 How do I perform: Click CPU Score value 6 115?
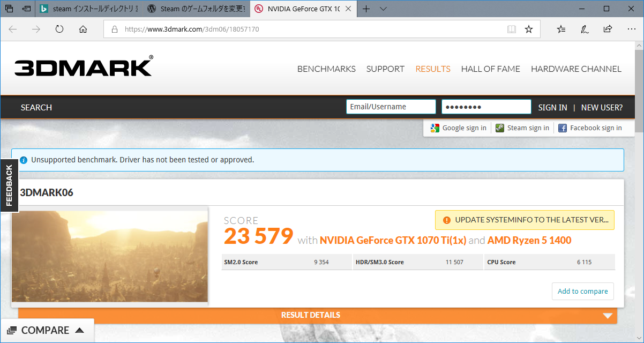pos(585,262)
